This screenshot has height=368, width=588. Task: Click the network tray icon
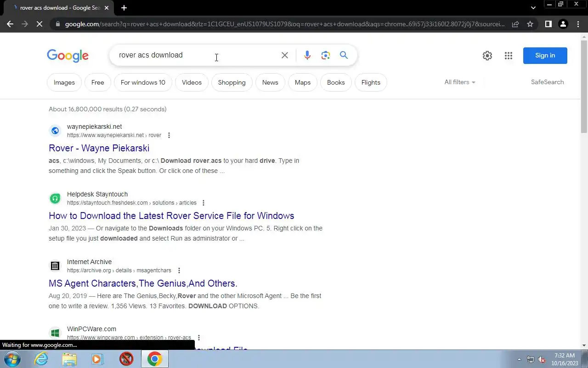pyautogui.click(x=531, y=359)
